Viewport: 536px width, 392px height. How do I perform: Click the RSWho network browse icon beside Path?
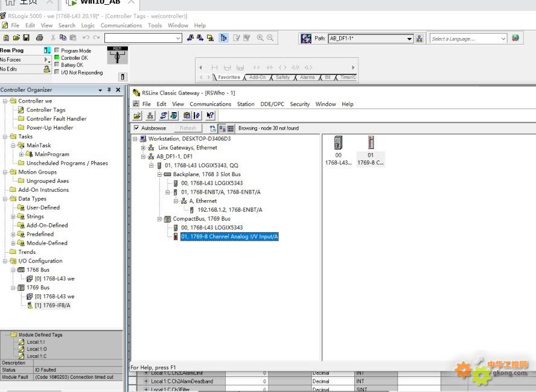[x=420, y=39]
